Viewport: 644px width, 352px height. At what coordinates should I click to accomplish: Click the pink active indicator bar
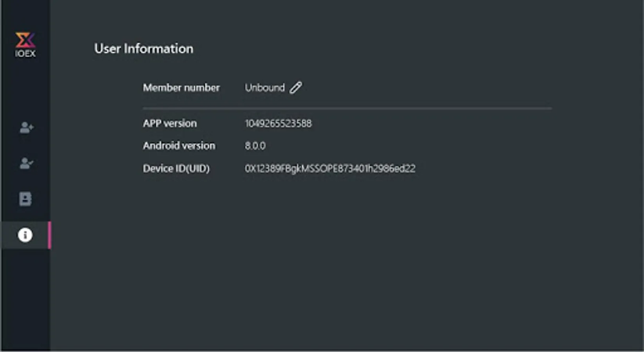(x=49, y=235)
